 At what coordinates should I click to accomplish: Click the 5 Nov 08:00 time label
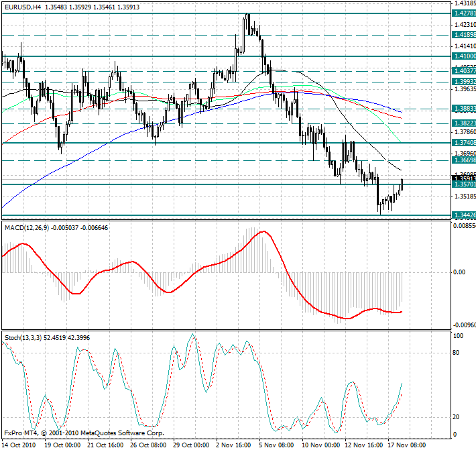coord(276,444)
